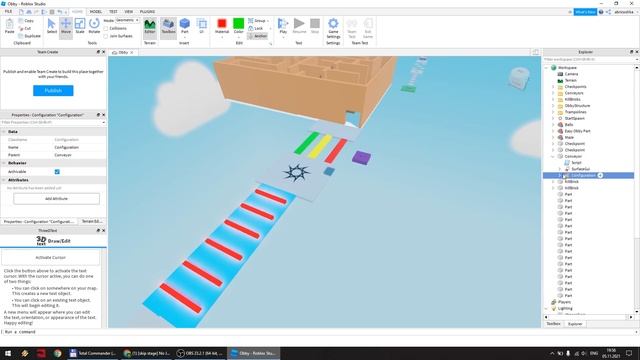Click the Terrain item icon in Explorer
The width and height of the screenshot is (640, 360).
pyautogui.click(x=560, y=80)
